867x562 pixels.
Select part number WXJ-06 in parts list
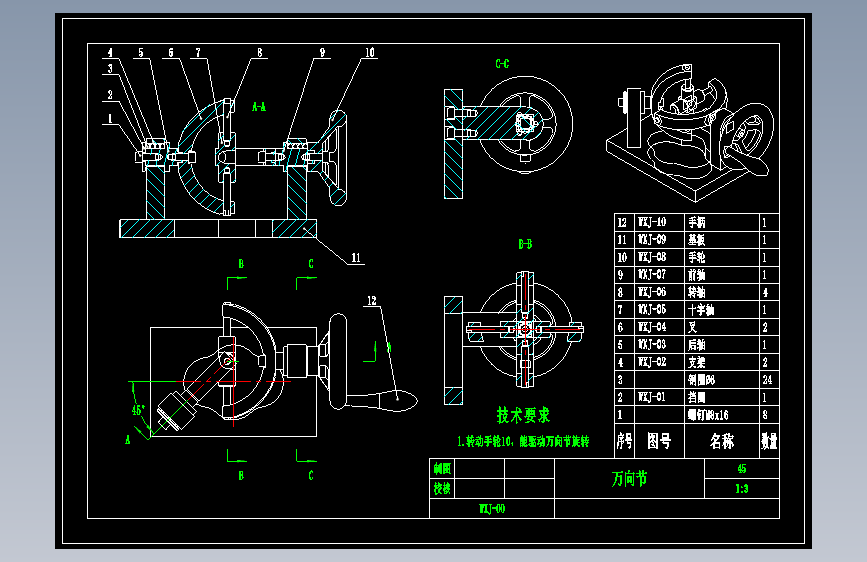652,292
